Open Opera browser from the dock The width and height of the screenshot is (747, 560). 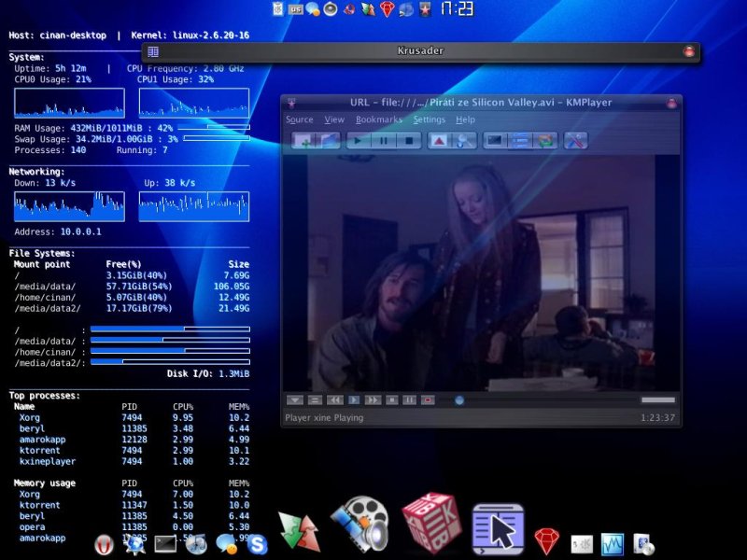[x=104, y=545]
